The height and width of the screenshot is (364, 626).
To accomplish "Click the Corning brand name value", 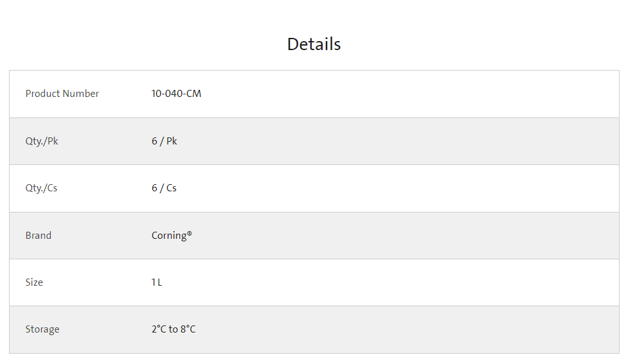I will pos(169,236).
